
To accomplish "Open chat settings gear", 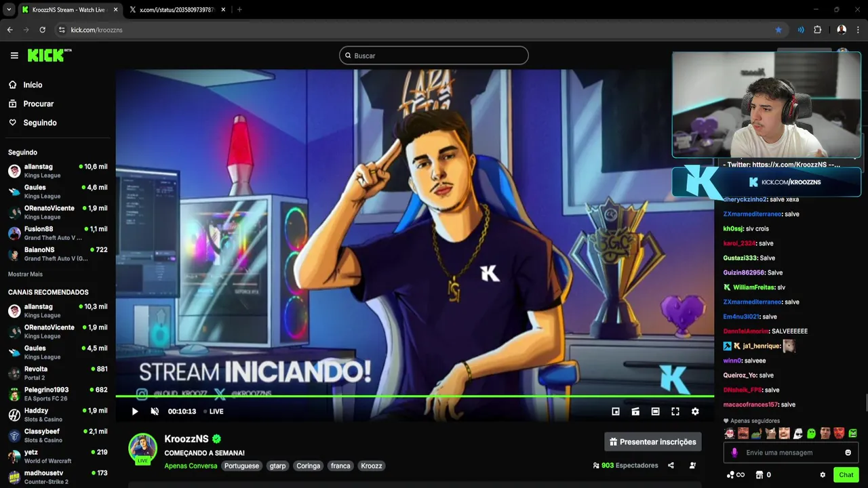I will [823, 475].
